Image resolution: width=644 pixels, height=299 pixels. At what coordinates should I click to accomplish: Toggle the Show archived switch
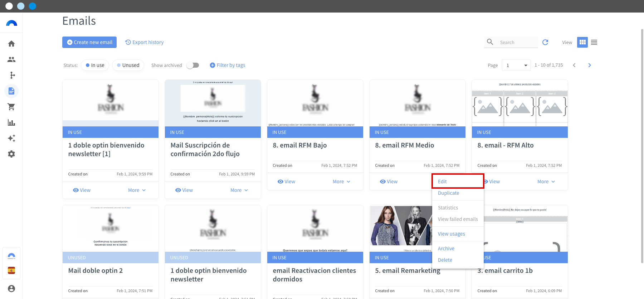193,65
